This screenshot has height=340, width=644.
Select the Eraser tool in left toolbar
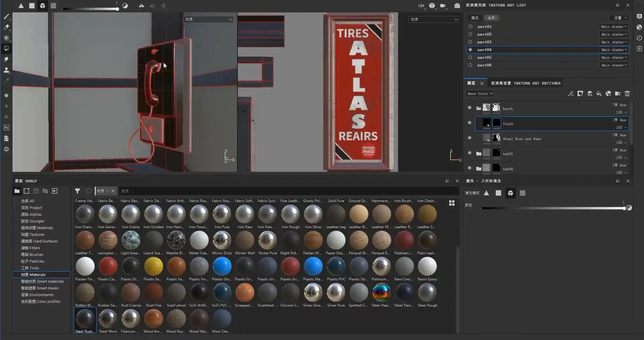(x=6, y=27)
